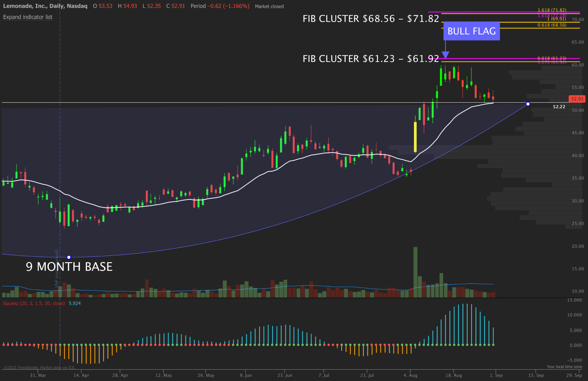Select the BULL FLAG callout label

pyautogui.click(x=471, y=31)
